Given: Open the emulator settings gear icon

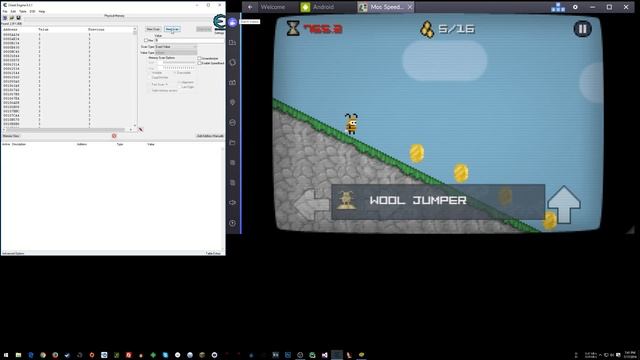Looking at the screenshot, I should 575,7.
